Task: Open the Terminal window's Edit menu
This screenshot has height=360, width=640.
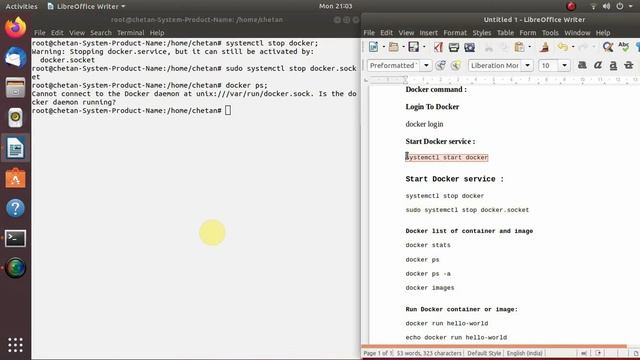Action: pyautogui.click(x=57, y=33)
